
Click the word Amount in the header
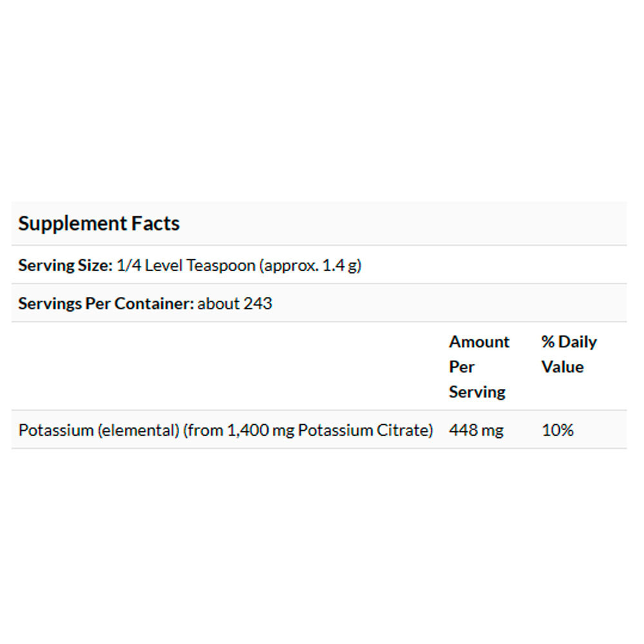click(x=479, y=342)
